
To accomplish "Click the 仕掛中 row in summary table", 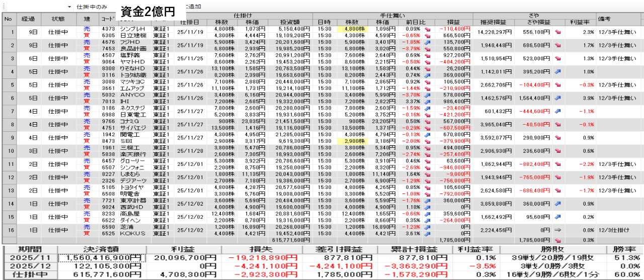I will pos(29,275).
